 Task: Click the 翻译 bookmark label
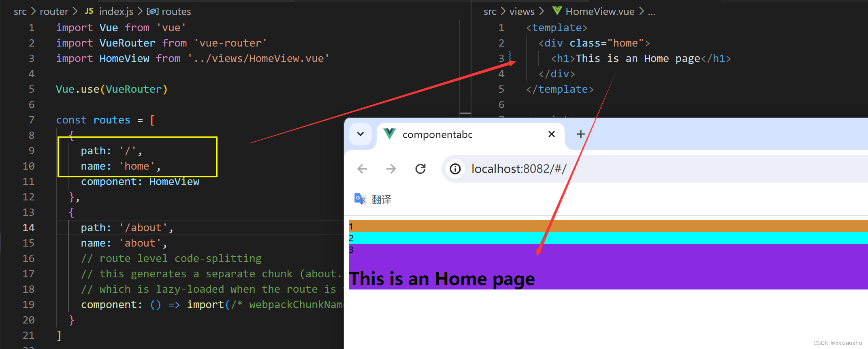click(x=382, y=200)
